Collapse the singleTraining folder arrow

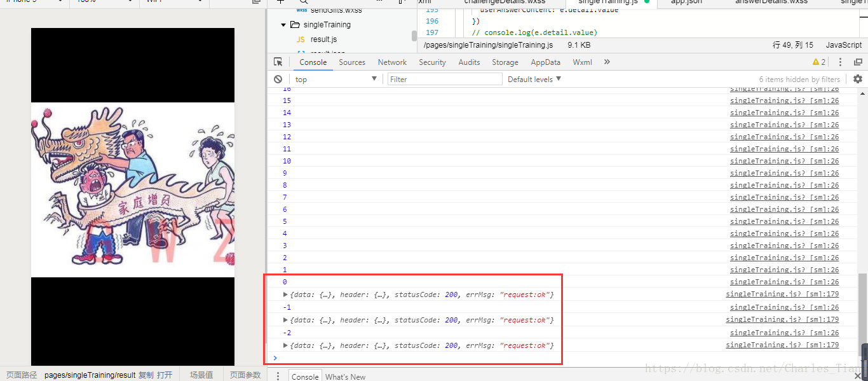click(283, 25)
